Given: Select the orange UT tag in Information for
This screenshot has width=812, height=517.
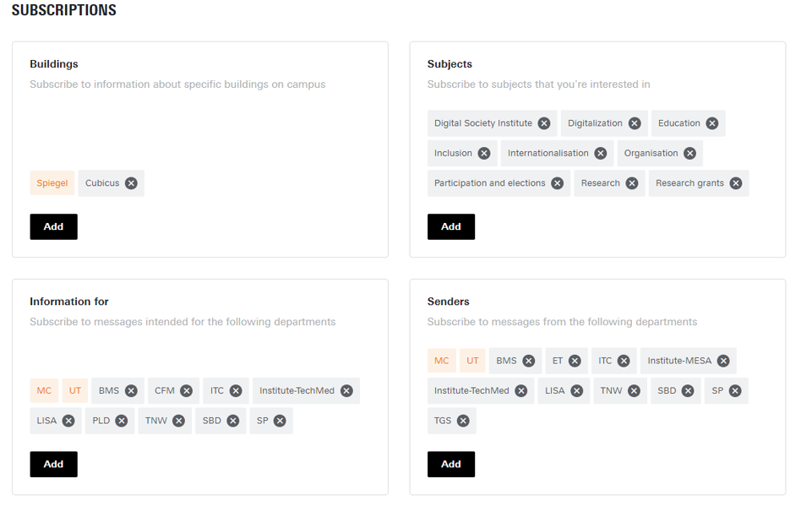Looking at the screenshot, I should pos(75,391).
